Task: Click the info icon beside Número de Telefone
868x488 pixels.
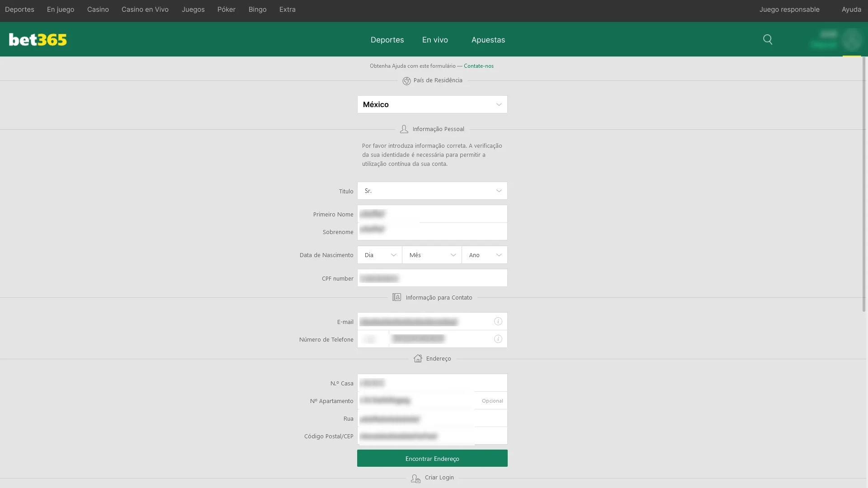Action: [498, 338]
